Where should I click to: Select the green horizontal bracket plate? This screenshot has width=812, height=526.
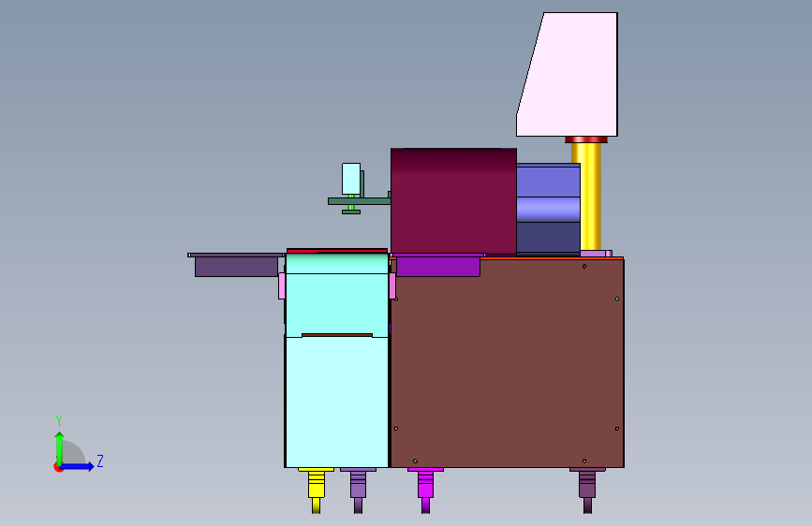tap(359, 201)
